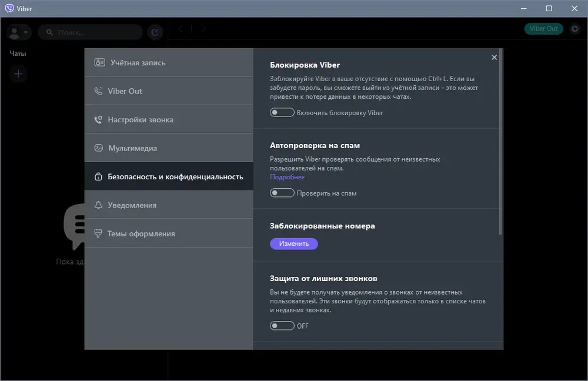Viewport: 588px width, 381px height.
Task: Follow the Подробнее link
Action: coord(288,177)
